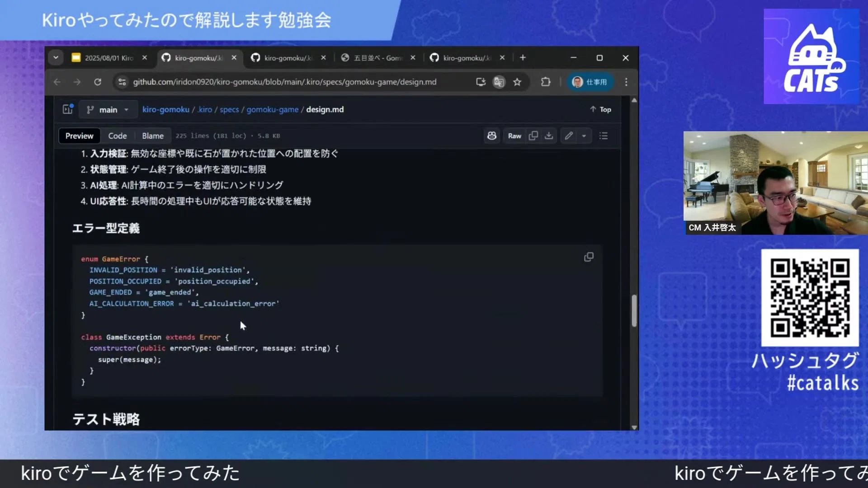Viewport: 868px width, 488px height.
Task: Click the translate page icon
Action: pyautogui.click(x=499, y=82)
